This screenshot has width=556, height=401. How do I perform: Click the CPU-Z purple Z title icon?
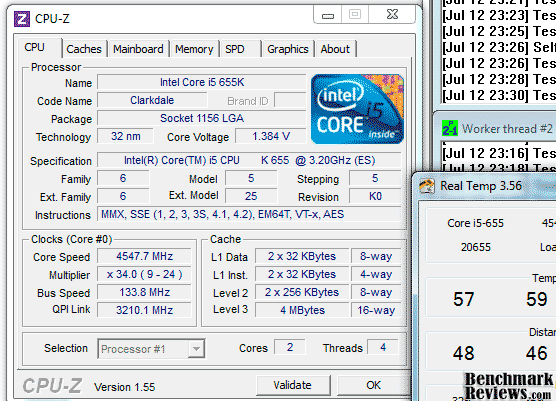[x=22, y=19]
